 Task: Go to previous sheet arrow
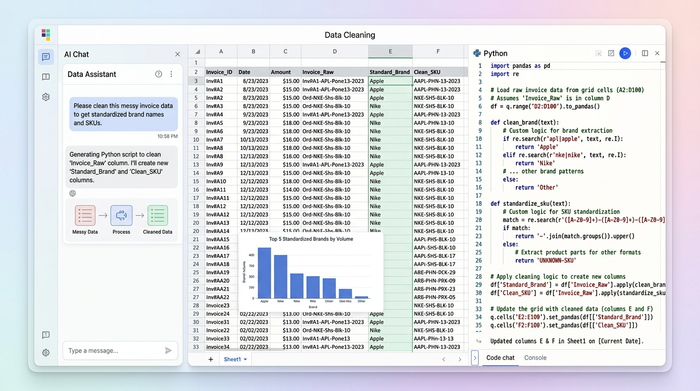point(444,359)
